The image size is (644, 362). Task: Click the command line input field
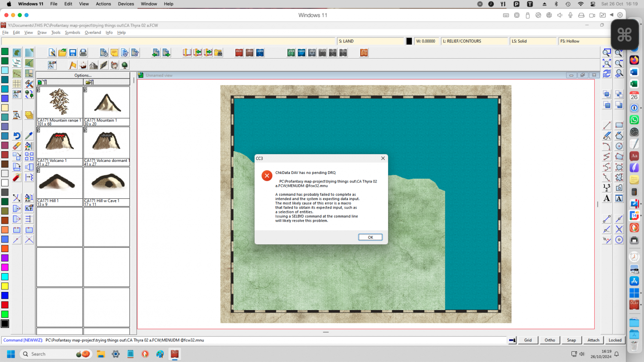pyautogui.click(x=254, y=340)
